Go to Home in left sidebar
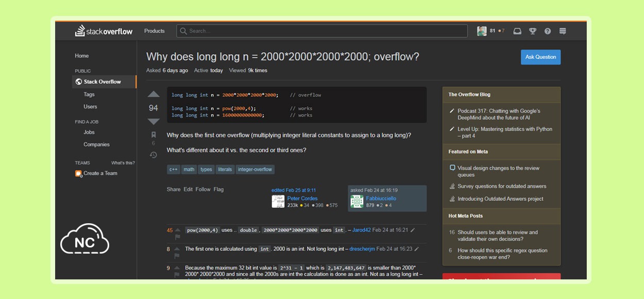Image resolution: width=644 pixels, height=299 pixels. (82, 56)
